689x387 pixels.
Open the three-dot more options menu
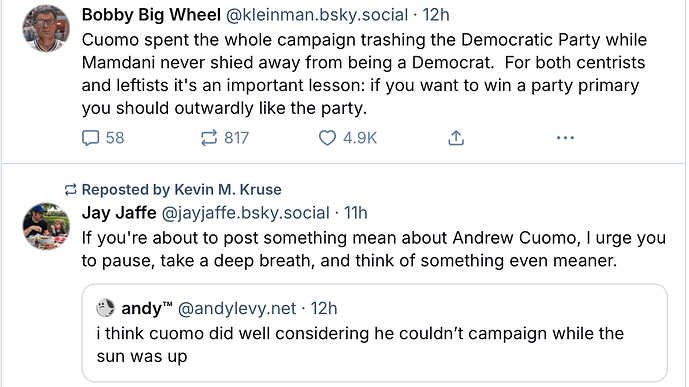pos(565,138)
